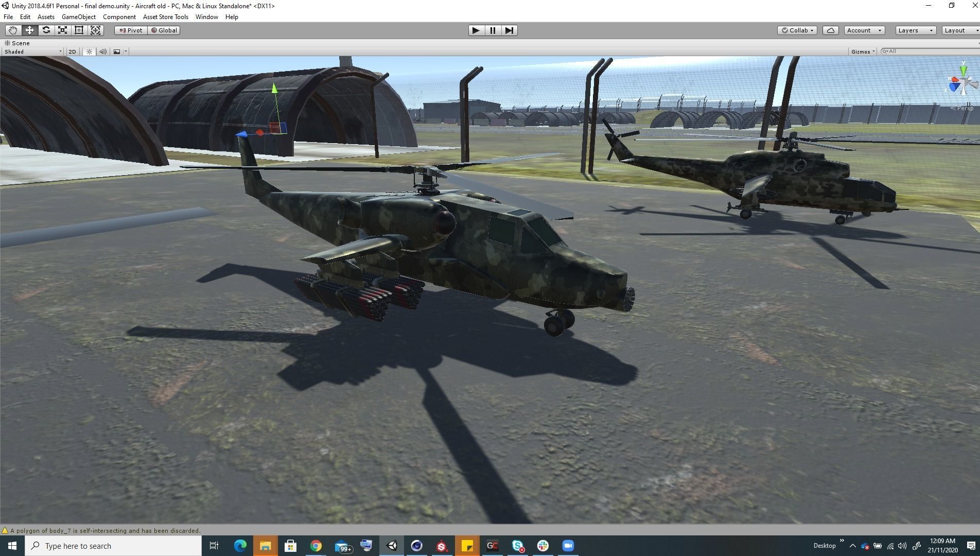Click the red X-axis cone of the orientation gizmo
980x556 pixels.
pyautogui.click(x=955, y=80)
